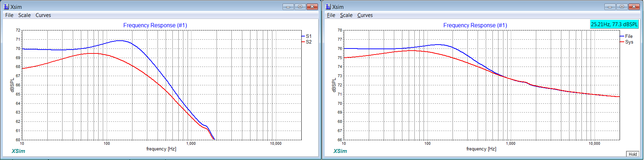The image size is (644, 160).
Task: Click frequency [Hz] axis label in right graph
Action: (481, 149)
